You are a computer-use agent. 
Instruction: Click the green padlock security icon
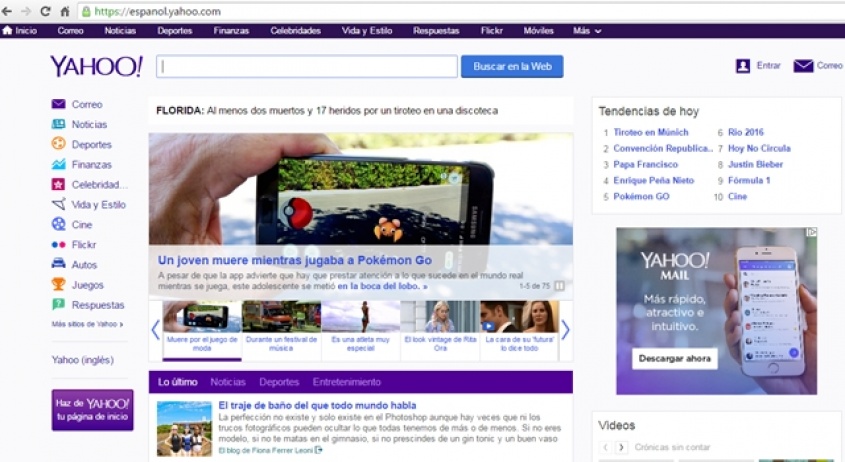[86, 11]
